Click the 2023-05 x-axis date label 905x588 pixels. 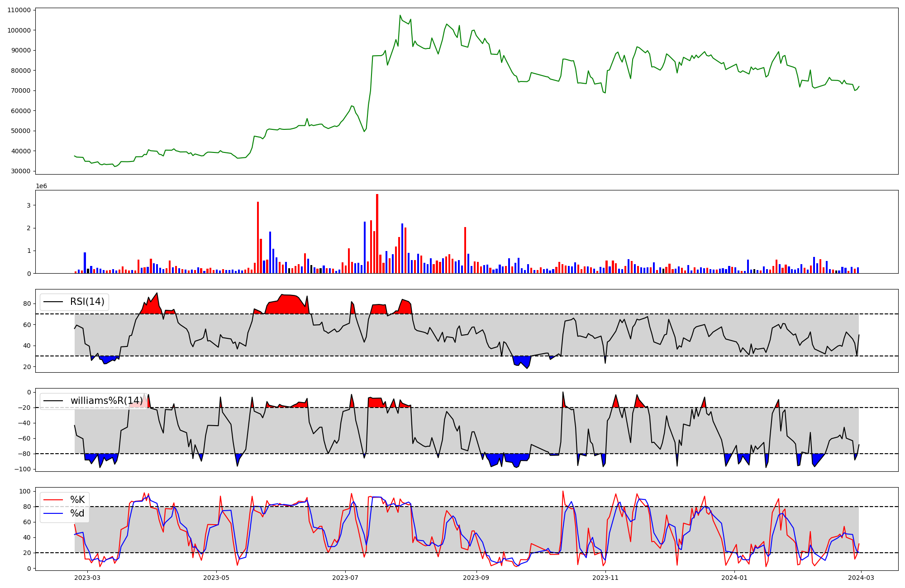216,578
